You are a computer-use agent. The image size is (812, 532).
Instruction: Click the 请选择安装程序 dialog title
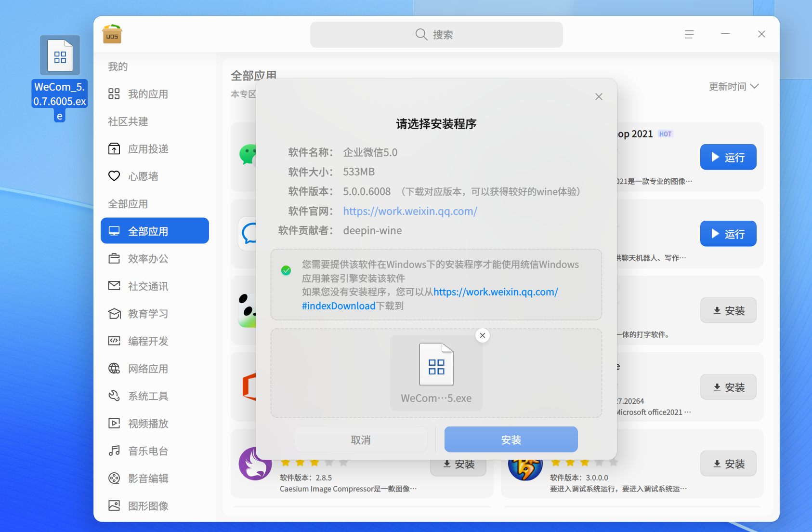[x=436, y=124]
